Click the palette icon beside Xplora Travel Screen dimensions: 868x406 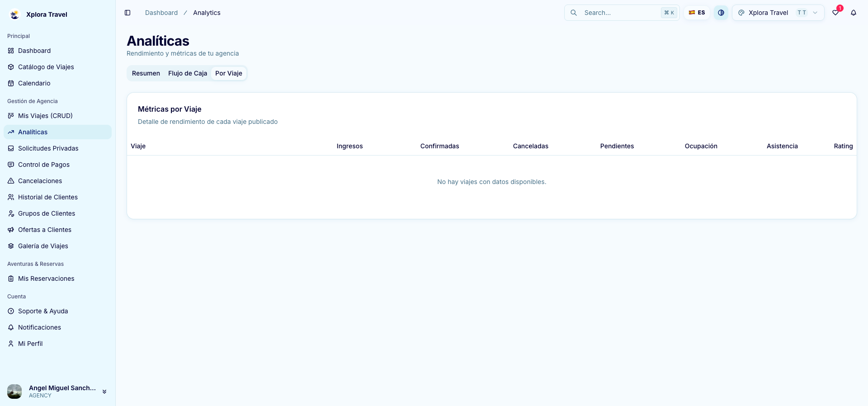coord(741,13)
